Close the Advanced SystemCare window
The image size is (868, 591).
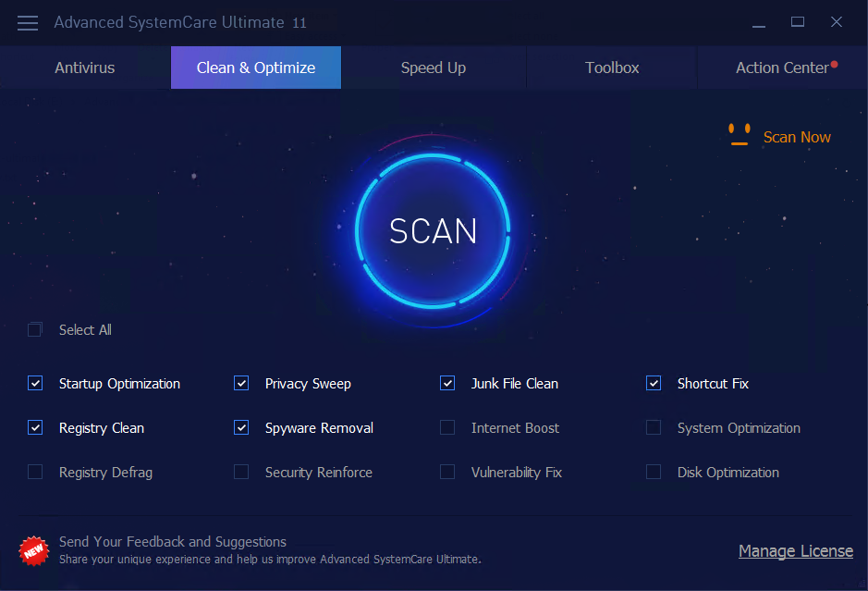tap(836, 22)
